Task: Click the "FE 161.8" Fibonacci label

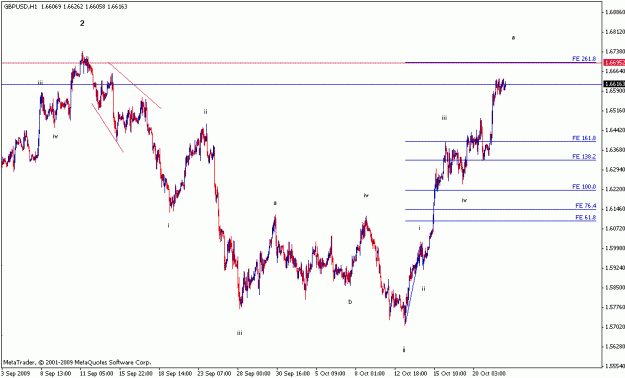Action: point(584,138)
